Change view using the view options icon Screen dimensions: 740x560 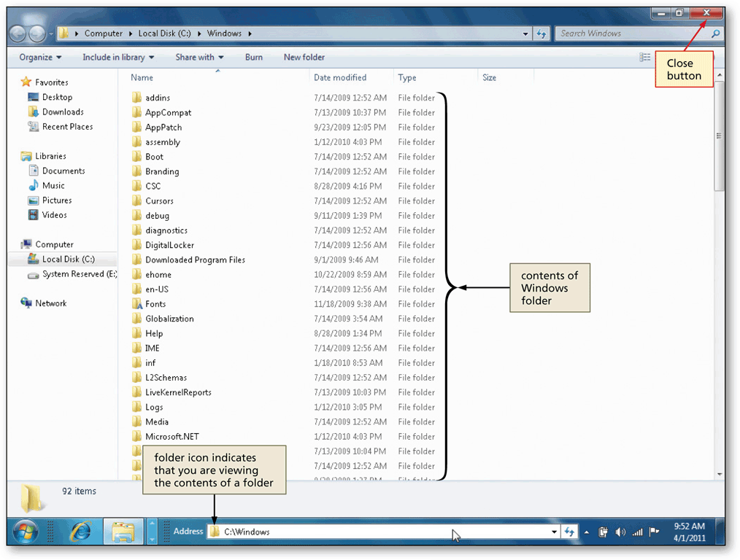pos(644,57)
